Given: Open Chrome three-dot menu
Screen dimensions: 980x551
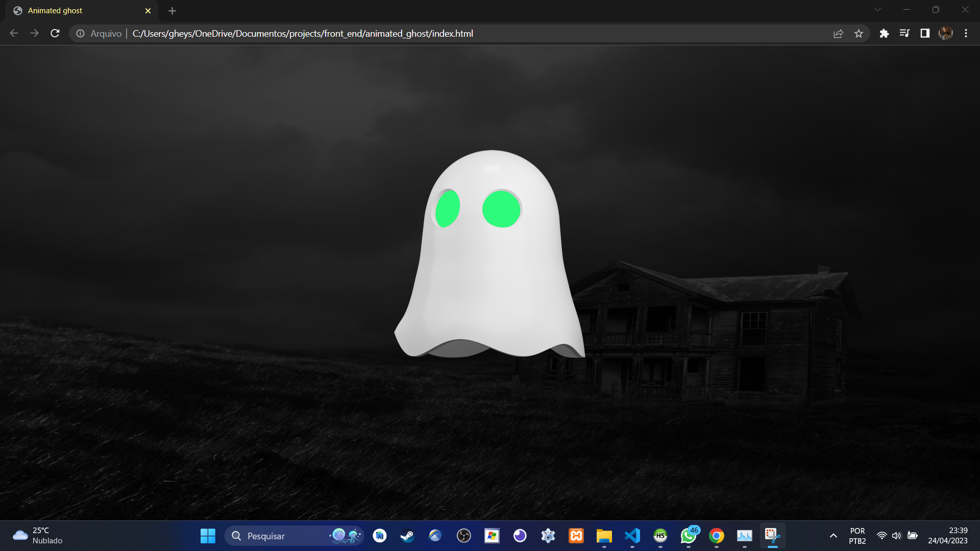Looking at the screenshot, I should pyautogui.click(x=966, y=34).
